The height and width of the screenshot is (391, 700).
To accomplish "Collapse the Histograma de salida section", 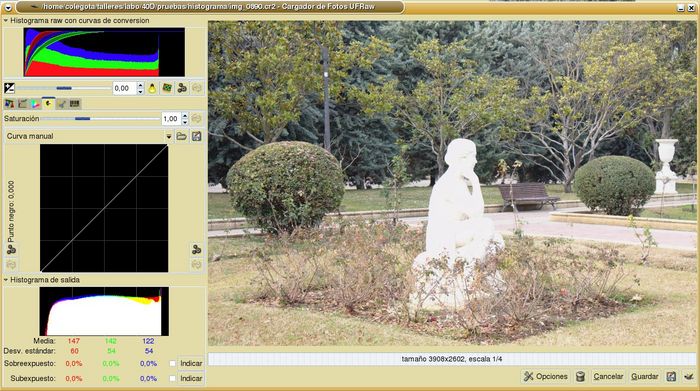I will (x=6, y=280).
